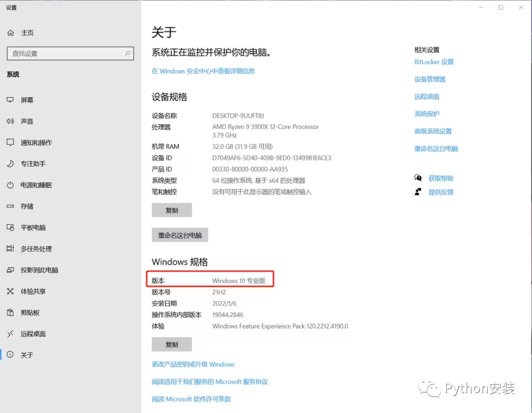Select 声音 settings category
This screenshot has width=532, height=413.
[x=27, y=121]
